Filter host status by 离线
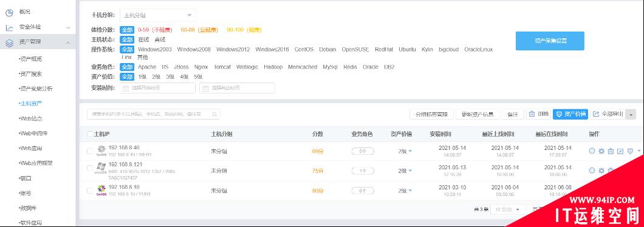This screenshot has width=644, height=227. (160, 40)
